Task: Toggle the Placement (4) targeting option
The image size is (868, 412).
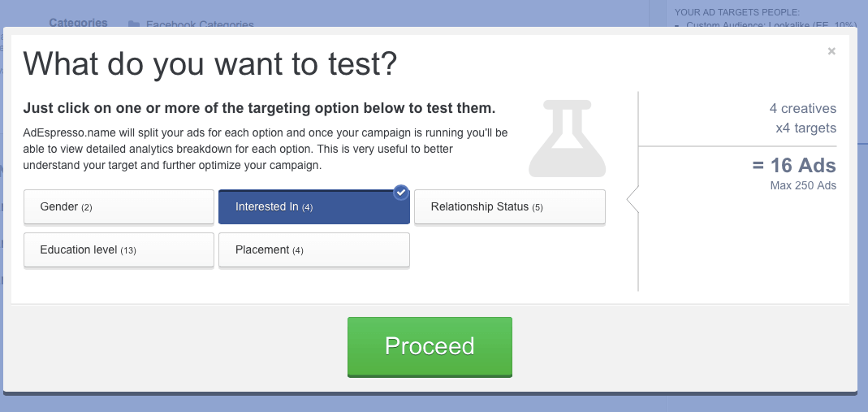Action: 314,250
